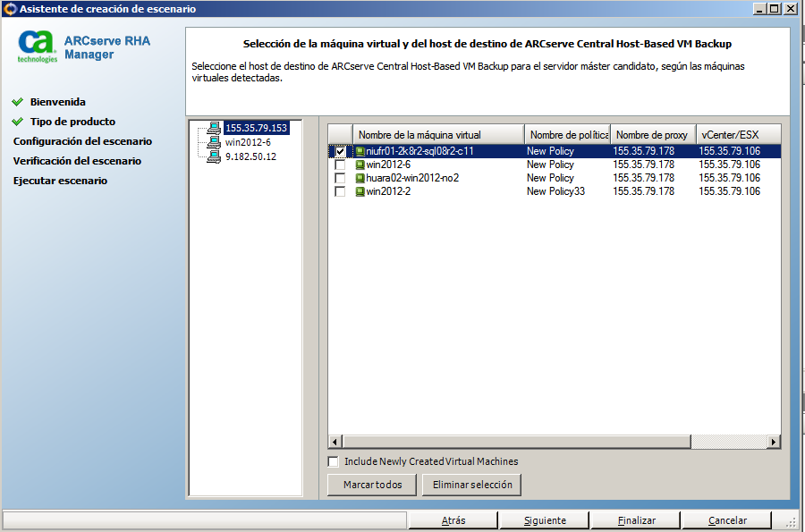Image resolution: width=805 pixels, height=532 pixels.
Task: Click New Policy cell in win2012-6 row
Action: point(550,165)
